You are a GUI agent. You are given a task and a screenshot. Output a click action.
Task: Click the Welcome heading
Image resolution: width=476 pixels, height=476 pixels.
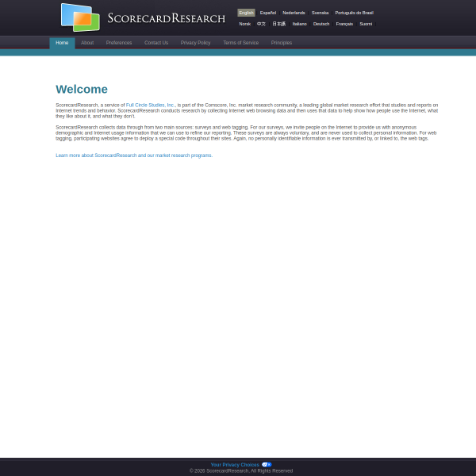[x=82, y=89]
